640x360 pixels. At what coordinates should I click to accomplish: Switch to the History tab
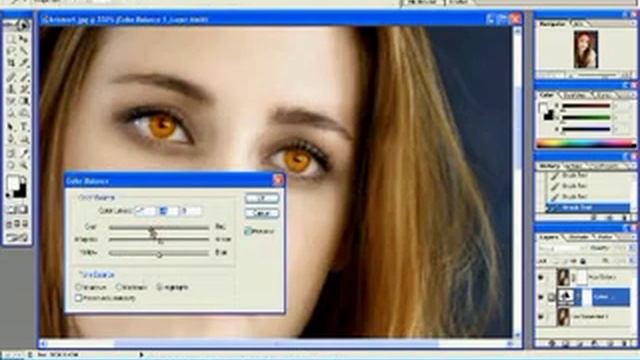pyautogui.click(x=549, y=166)
